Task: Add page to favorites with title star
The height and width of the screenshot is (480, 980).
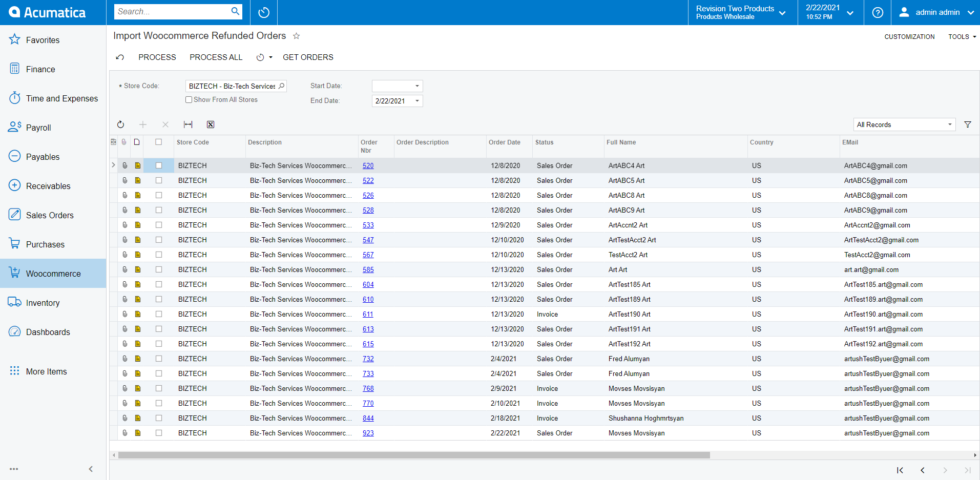Action: pyautogui.click(x=296, y=36)
